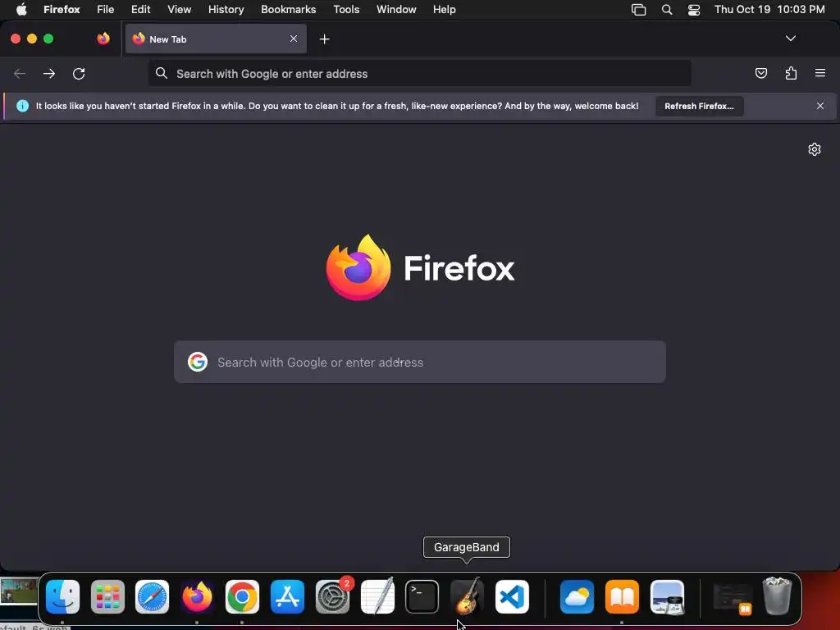
Task: Open Launchpad from the dock
Action: coord(107,597)
